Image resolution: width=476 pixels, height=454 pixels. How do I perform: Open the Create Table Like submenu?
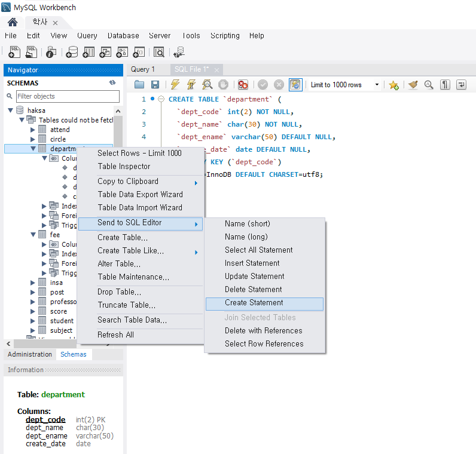[x=141, y=251]
